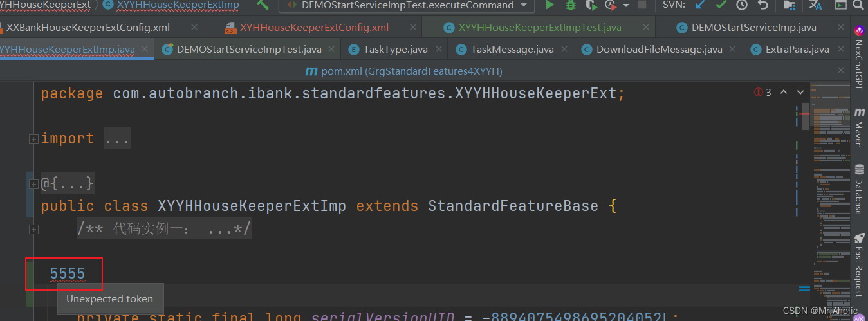Click the folded import ... placeholder
The height and width of the screenshot is (321, 868).
pos(116,139)
